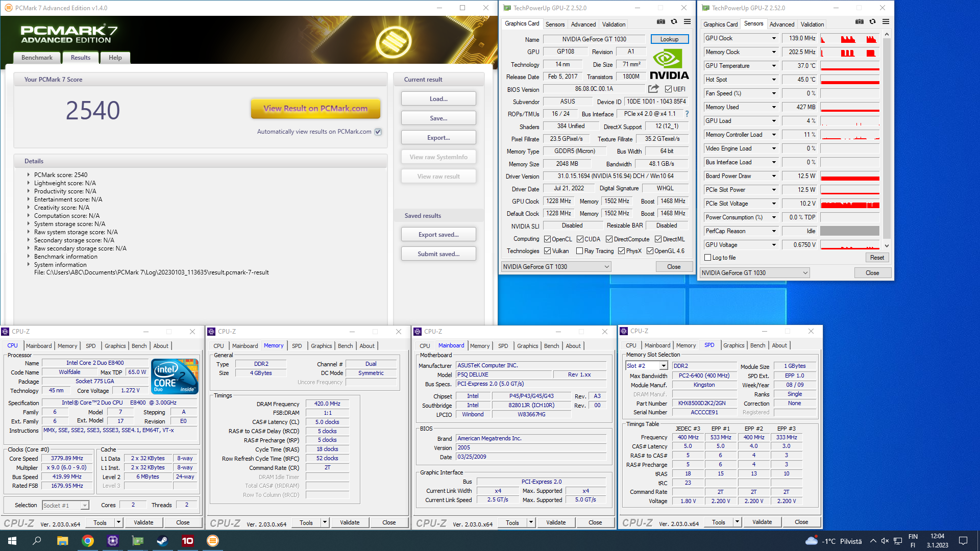980x551 pixels.
Task: Show hidden tray icons chevron
Action: coord(873,541)
